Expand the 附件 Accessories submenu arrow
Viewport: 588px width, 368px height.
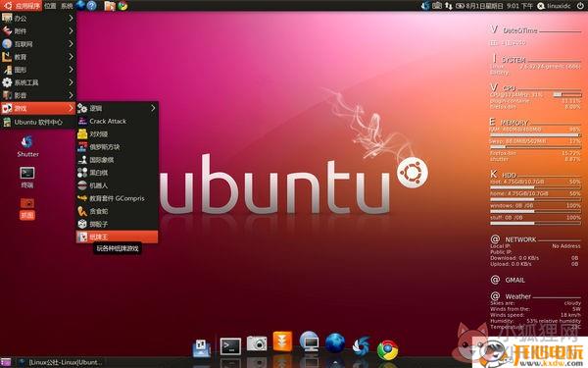coord(71,30)
